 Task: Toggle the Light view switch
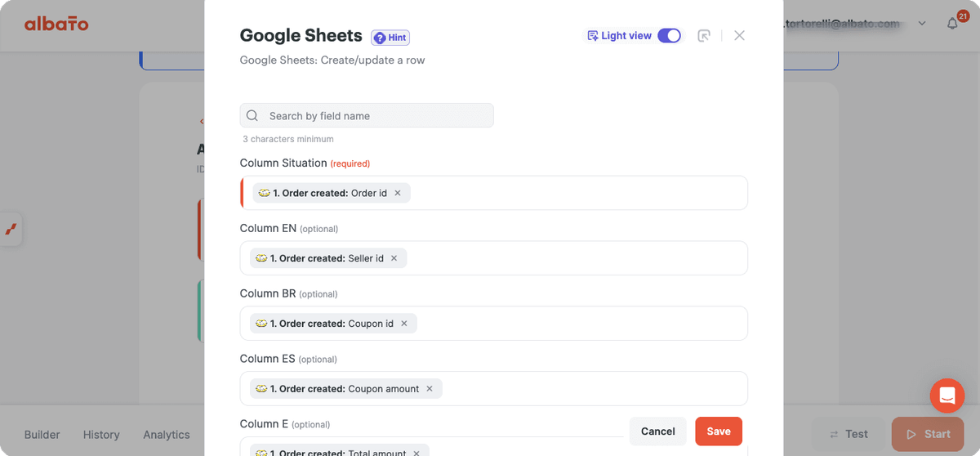[669, 35]
